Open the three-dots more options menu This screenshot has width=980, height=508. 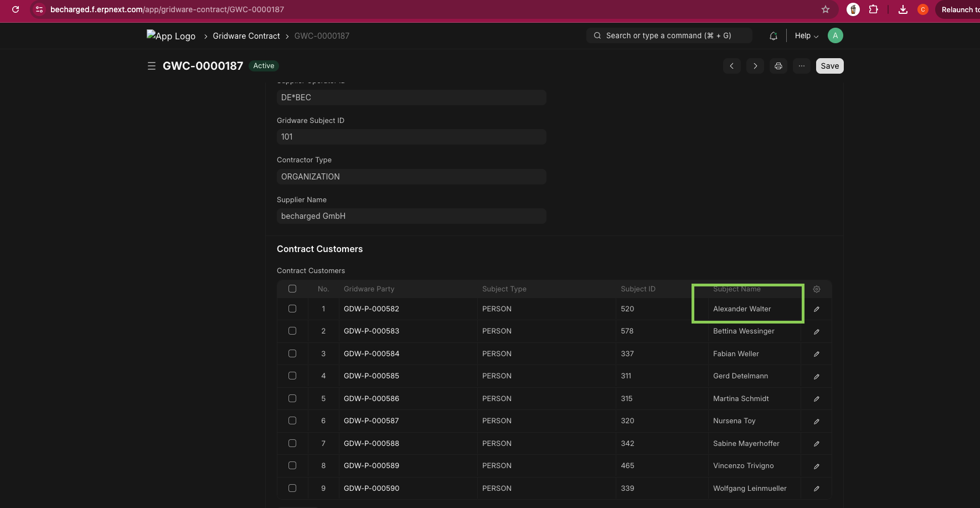click(x=802, y=66)
